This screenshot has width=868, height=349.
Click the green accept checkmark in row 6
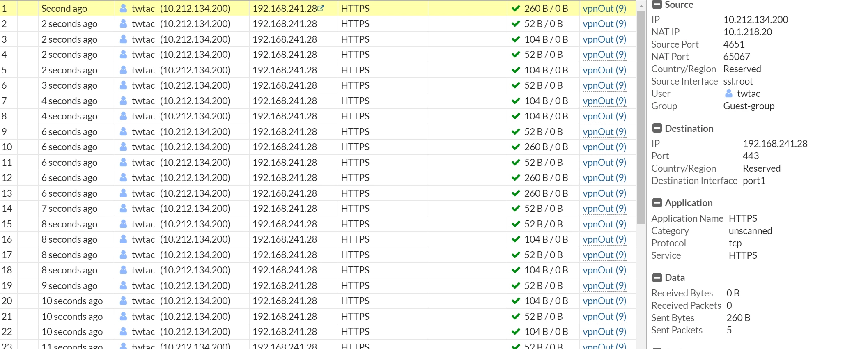point(516,85)
